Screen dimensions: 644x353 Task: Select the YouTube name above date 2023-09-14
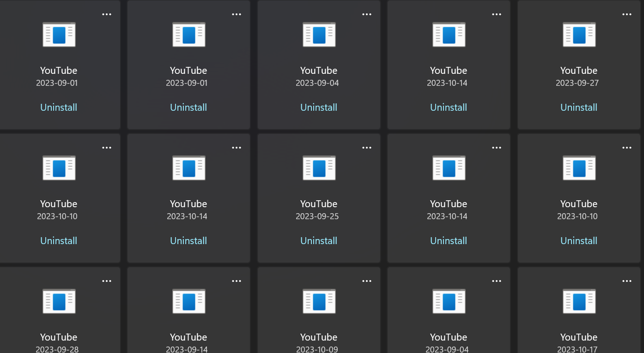tap(188, 337)
